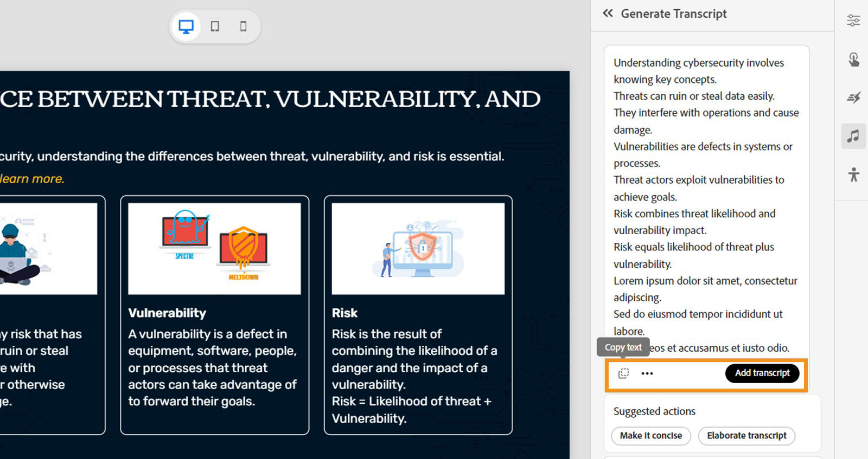Click the Vulnerability description paragraph

click(x=213, y=368)
